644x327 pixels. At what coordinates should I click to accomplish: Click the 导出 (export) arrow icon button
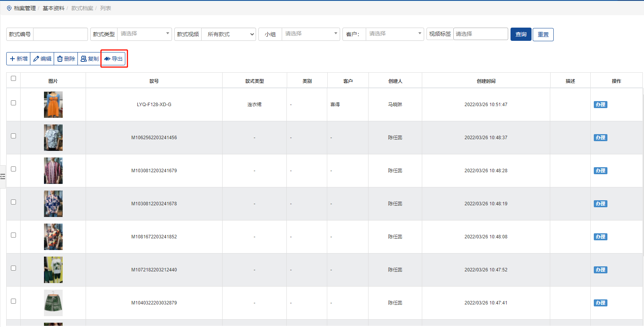pos(113,59)
